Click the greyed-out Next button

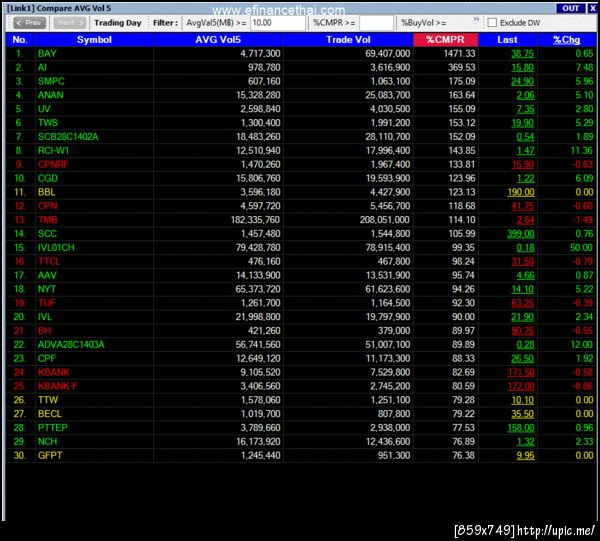[x=70, y=23]
